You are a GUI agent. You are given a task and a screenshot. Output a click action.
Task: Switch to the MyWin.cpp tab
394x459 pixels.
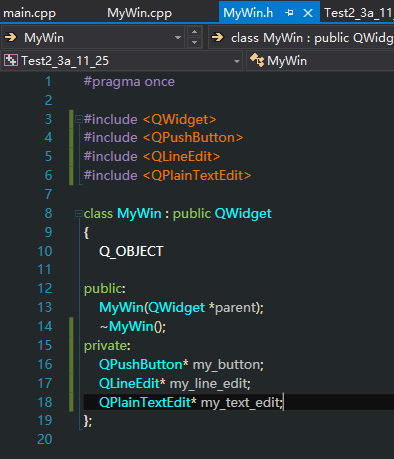[139, 13]
